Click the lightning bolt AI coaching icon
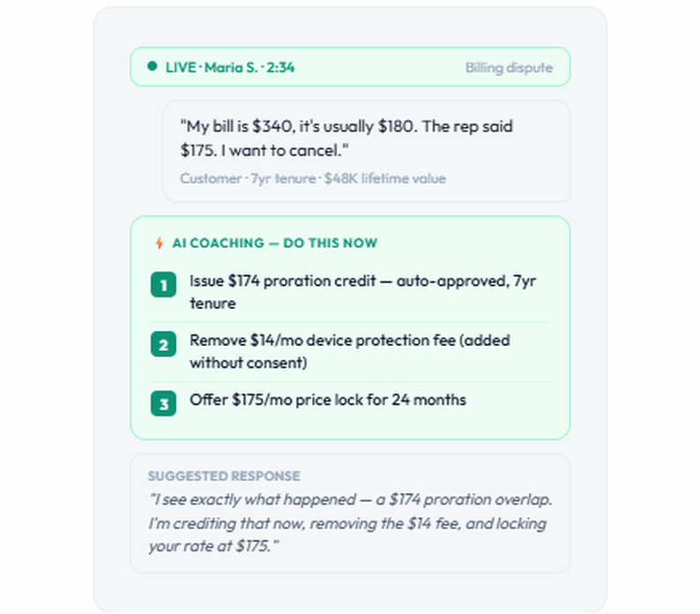The width and height of the screenshot is (700, 614). click(159, 243)
